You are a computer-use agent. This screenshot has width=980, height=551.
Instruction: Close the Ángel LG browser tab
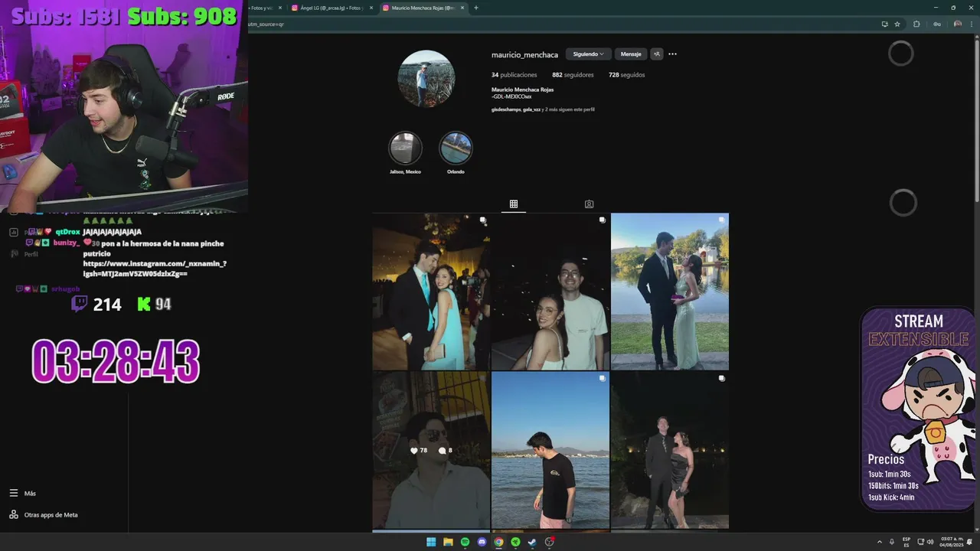pyautogui.click(x=371, y=8)
